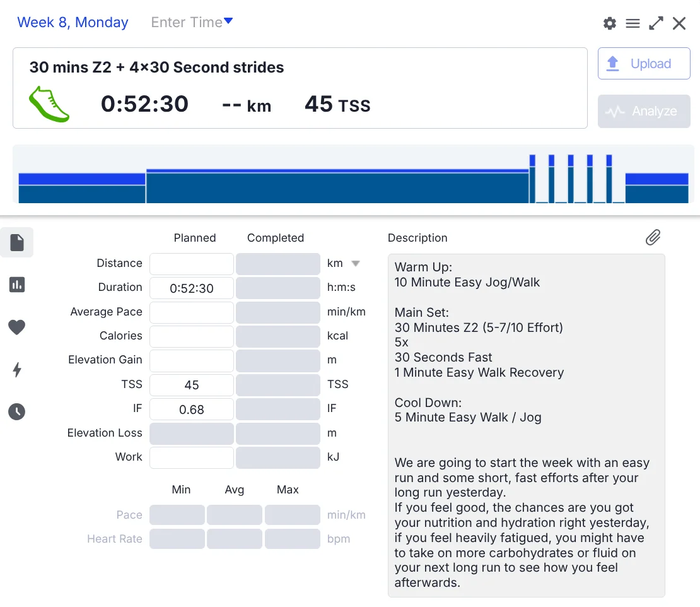Viewport: 700px width, 607px height.
Task: Click the green running shoe icon
Action: pyautogui.click(x=49, y=104)
